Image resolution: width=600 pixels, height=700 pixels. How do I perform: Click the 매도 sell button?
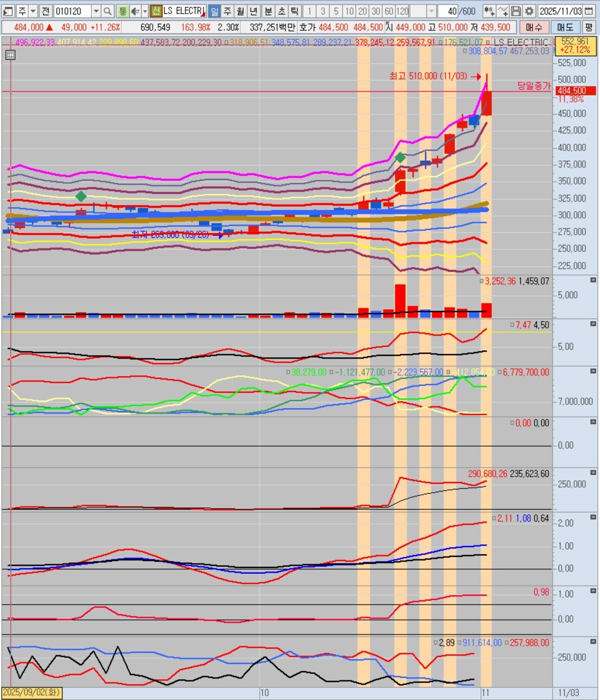tap(565, 27)
